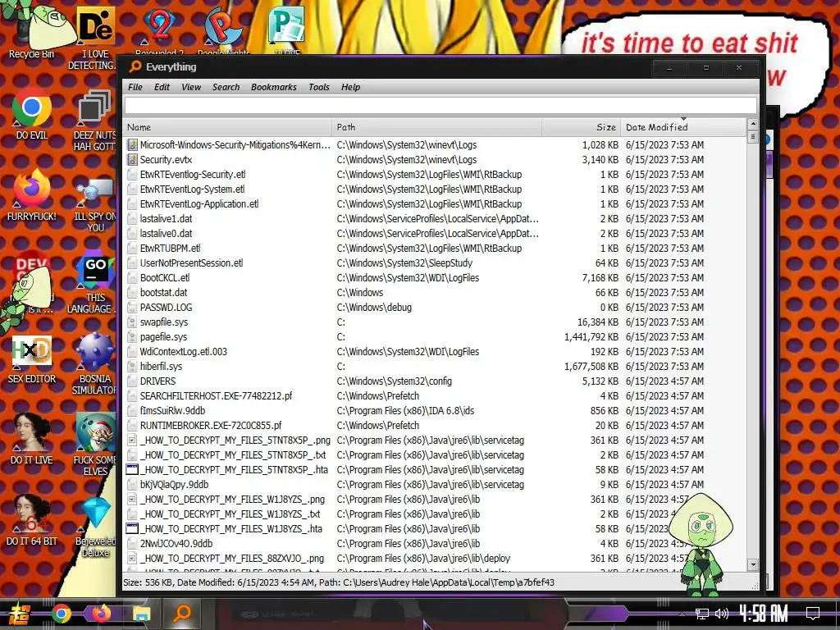Open the FUCK SOME ELVES desktop shortcut

point(94,445)
